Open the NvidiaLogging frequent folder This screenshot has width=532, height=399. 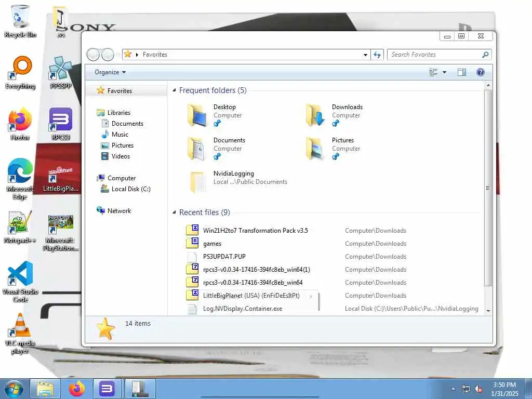point(237,181)
